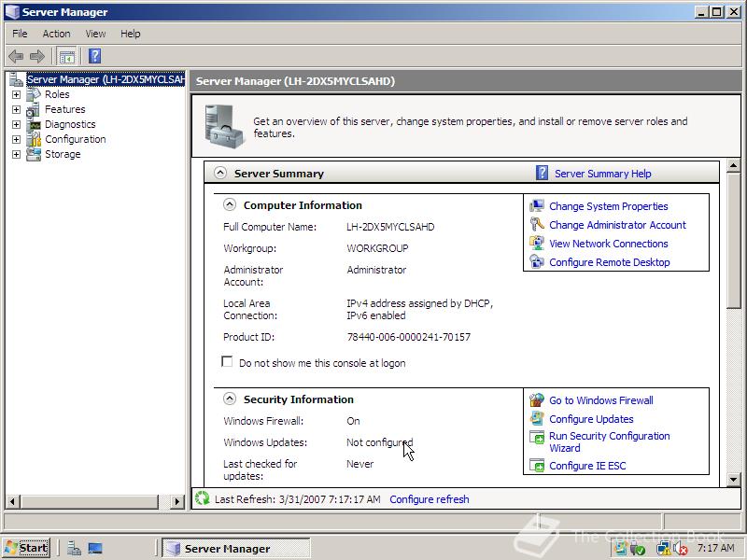
Task: Click the Configure Remote Desktop icon
Action: (537, 262)
